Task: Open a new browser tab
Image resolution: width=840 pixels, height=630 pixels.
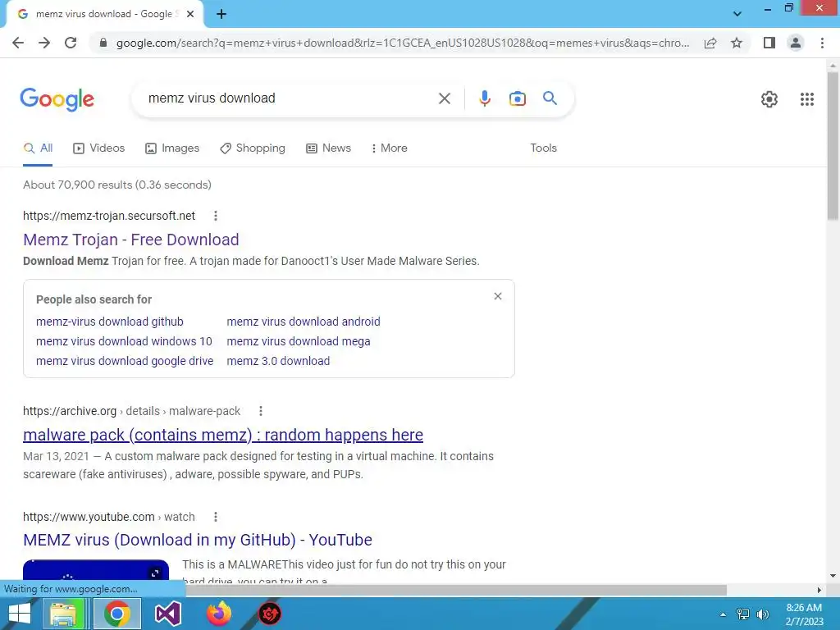Action: pos(221,15)
